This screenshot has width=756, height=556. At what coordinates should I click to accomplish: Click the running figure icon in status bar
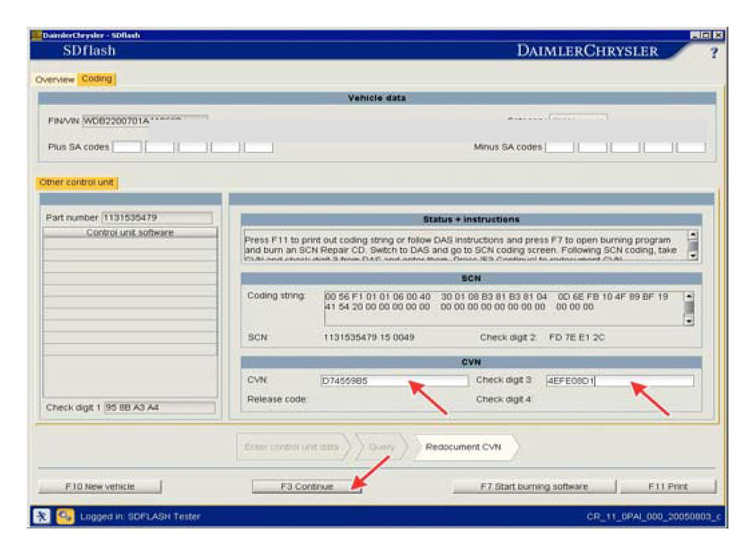click(42, 516)
